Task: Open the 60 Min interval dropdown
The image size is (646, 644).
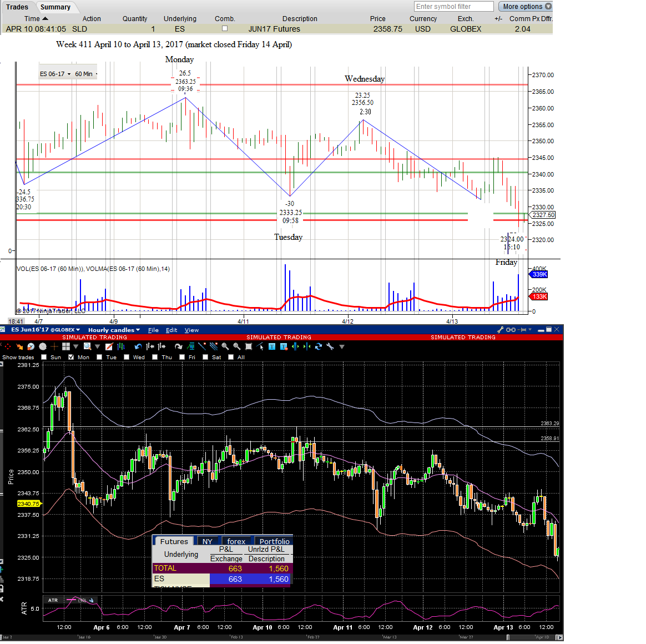Action: coord(86,74)
